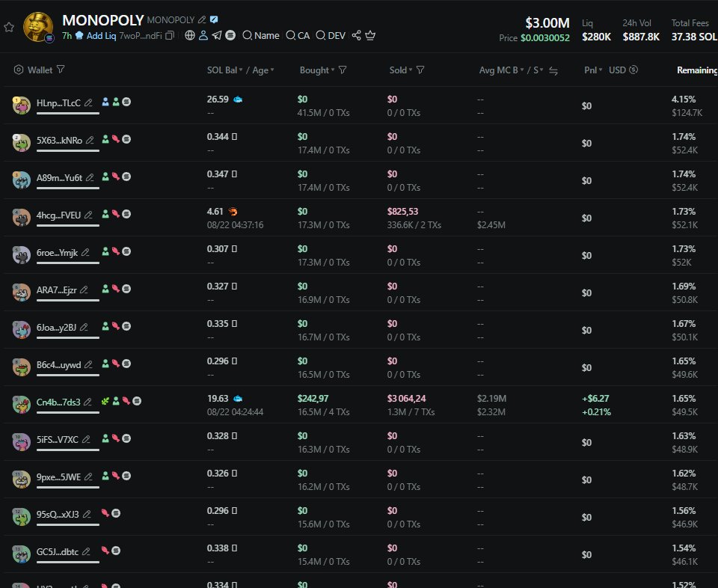The height and width of the screenshot is (588, 718).
Task: Open wallet Cn4b...7ds3
Action: (58, 402)
